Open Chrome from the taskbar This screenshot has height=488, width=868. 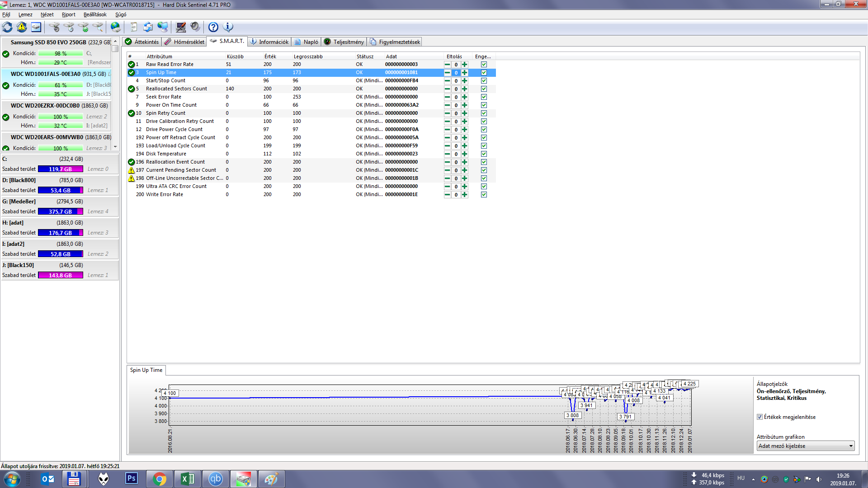[159, 479]
